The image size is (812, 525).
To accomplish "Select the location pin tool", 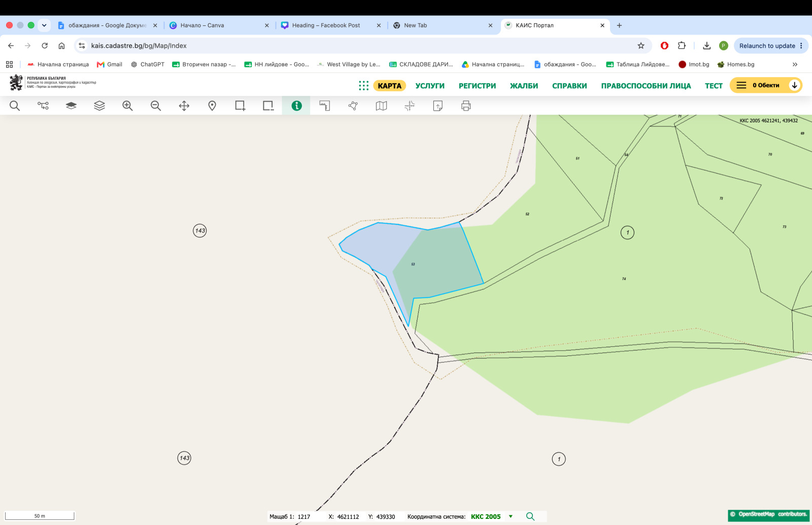I will [212, 106].
